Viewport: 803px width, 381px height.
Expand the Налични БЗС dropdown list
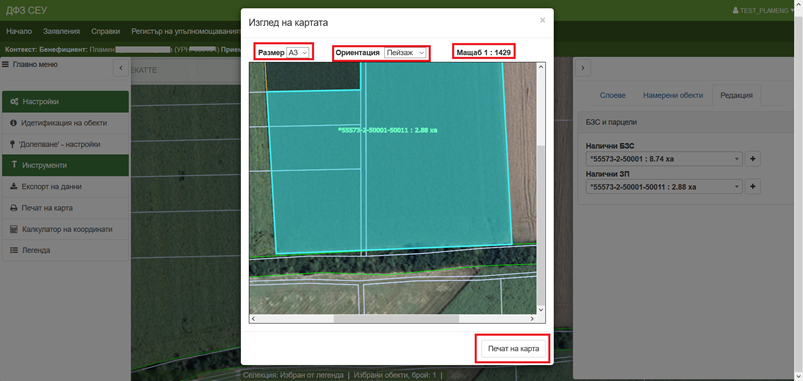tap(664, 159)
